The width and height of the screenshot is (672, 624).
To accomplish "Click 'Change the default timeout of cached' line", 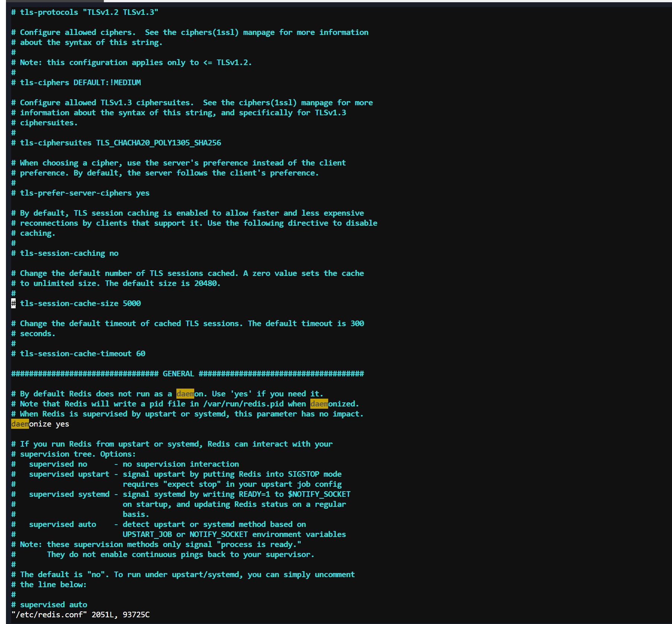I will pos(188,324).
